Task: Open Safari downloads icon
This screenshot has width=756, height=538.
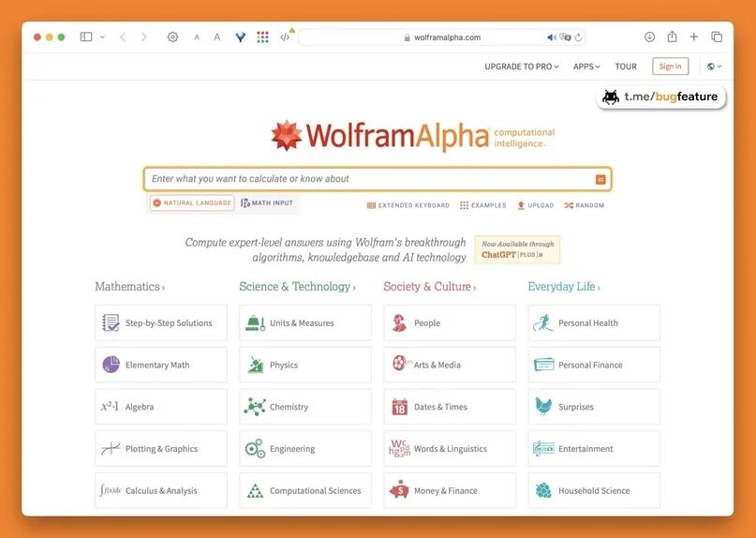Action: click(x=649, y=37)
